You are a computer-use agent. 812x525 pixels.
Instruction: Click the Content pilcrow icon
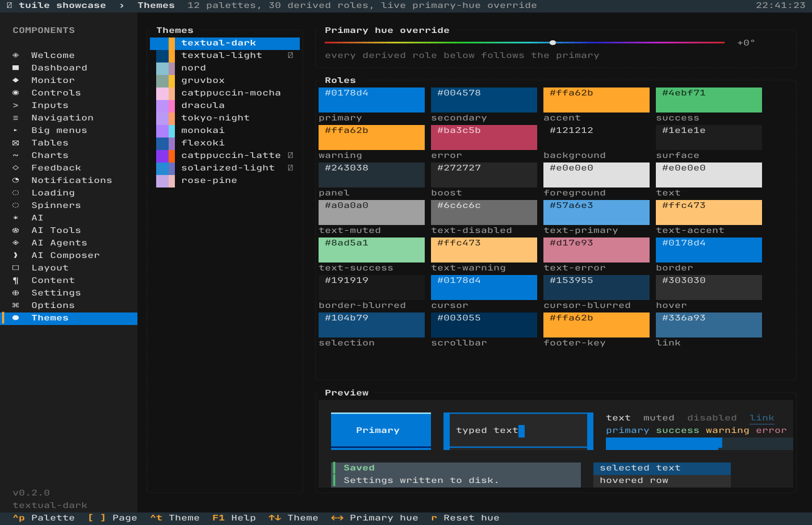point(16,280)
